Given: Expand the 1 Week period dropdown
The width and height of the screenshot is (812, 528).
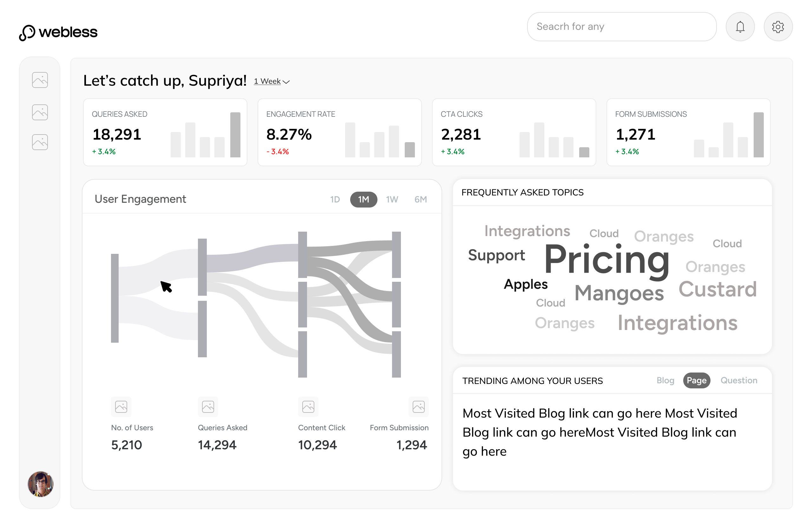Looking at the screenshot, I should [x=272, y=82].
